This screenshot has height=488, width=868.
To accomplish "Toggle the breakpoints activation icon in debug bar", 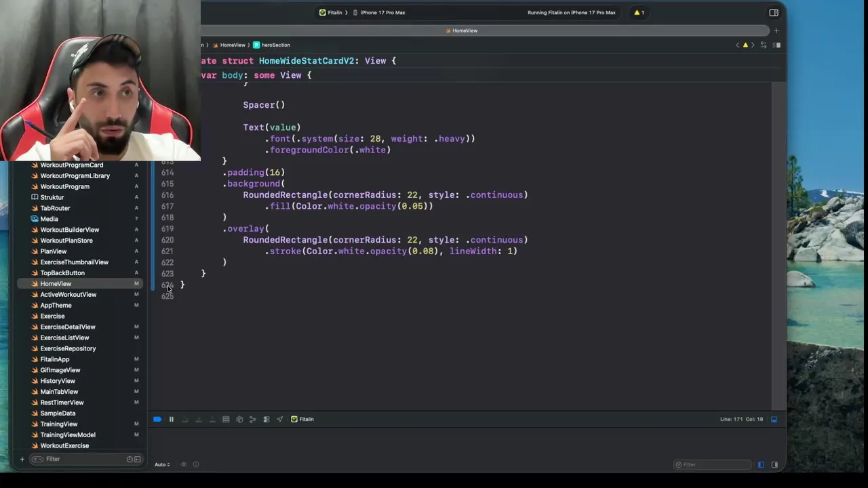I will pyautogui.click(x=157, y=420).
